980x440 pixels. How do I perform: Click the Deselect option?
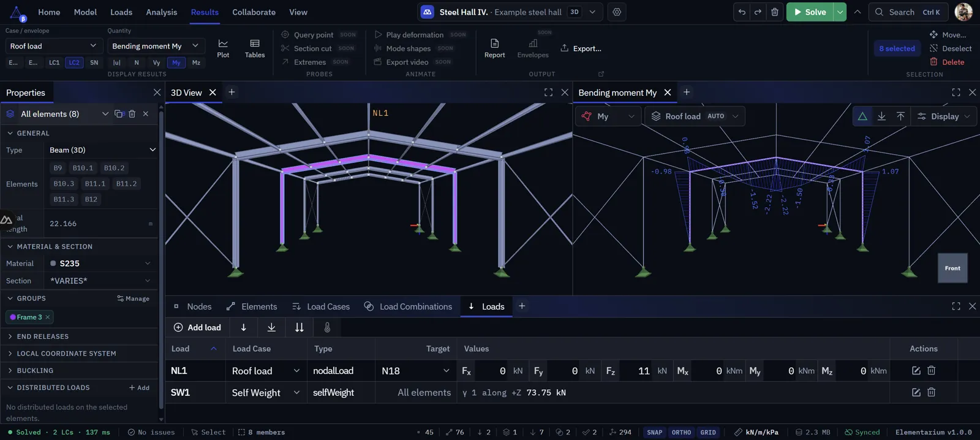coord(951,48)
